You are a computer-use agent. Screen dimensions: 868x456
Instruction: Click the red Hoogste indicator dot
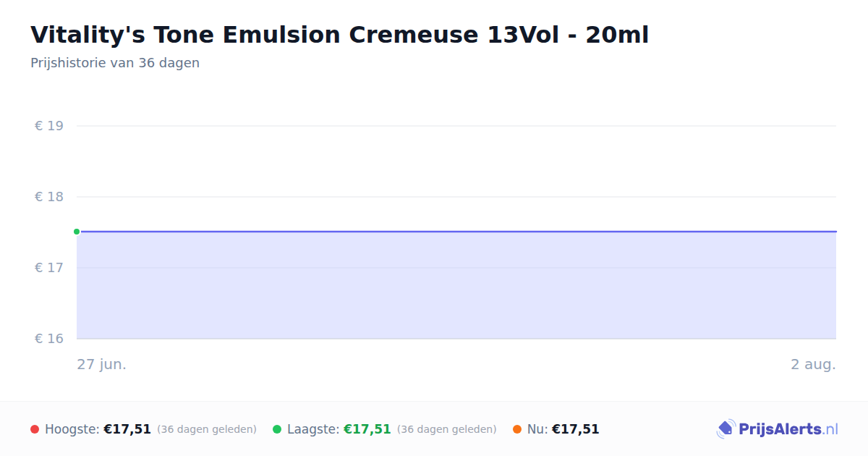point(35,429)
